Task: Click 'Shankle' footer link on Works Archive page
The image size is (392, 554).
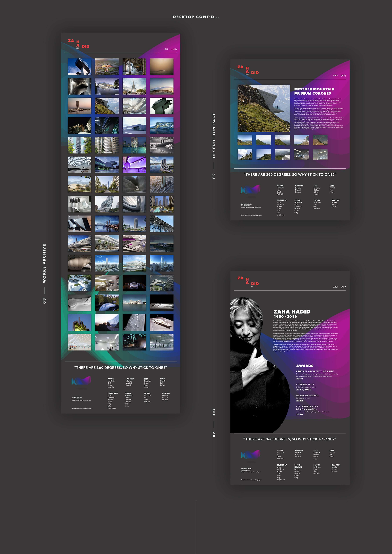Action: pos(163,381)
